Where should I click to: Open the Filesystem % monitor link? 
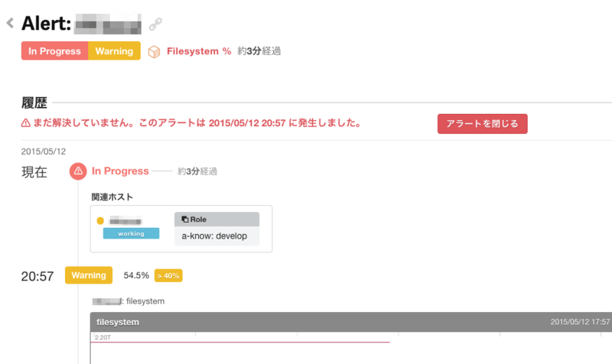pos(199,51)
